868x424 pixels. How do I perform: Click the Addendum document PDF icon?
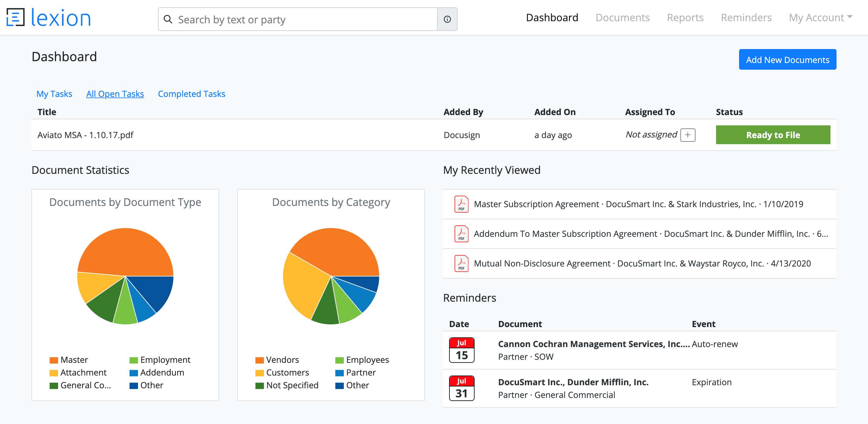pyautogui.click(x=461, y=234)
